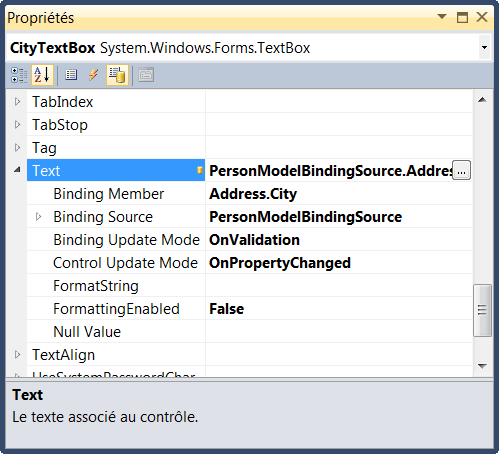The width and height of the screenshot is (499, 454).
Task: Select the FormattingEnabled False value
Action: tap(226, 309)
